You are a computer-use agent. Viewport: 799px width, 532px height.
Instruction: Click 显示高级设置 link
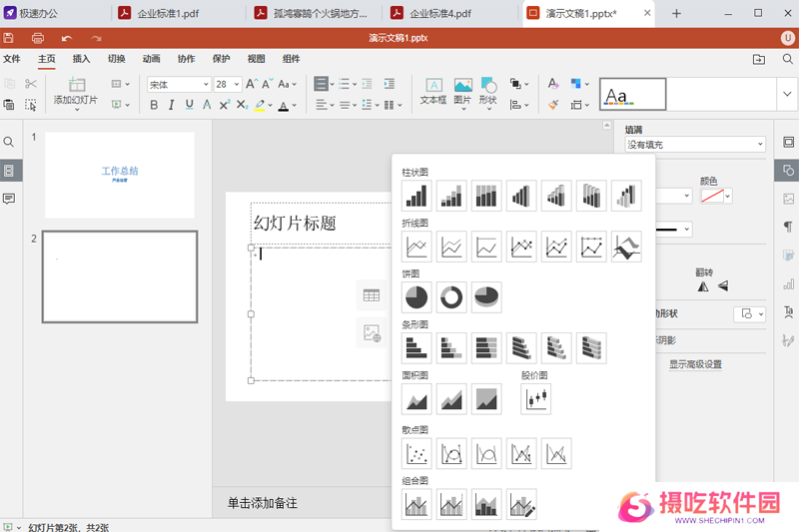click(695, 364)
